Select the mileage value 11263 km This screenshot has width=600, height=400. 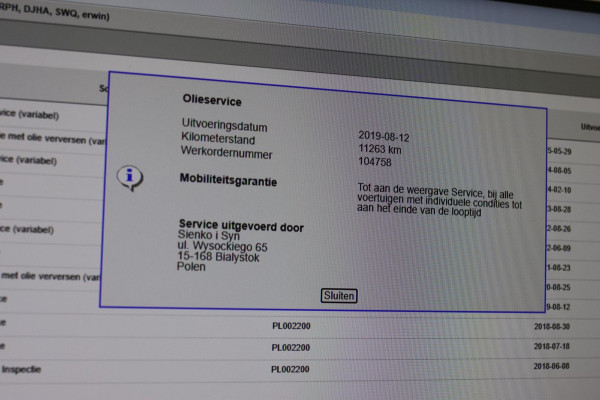pyautogui.click(x=380, y=149)
